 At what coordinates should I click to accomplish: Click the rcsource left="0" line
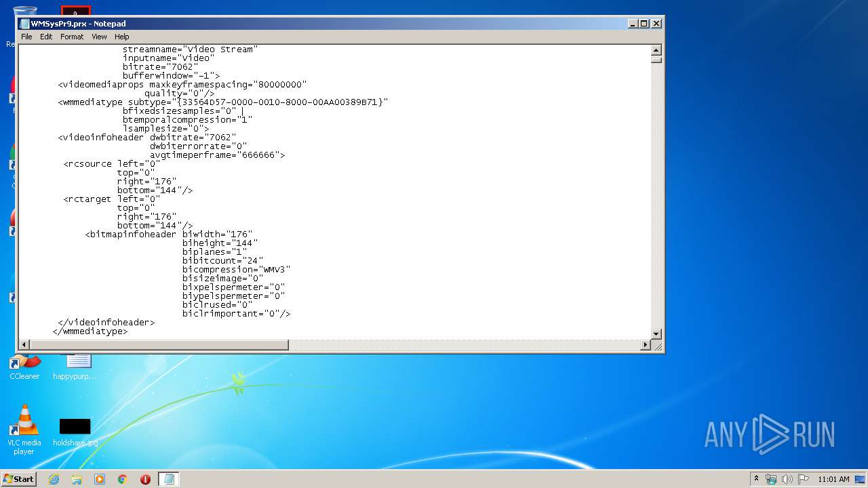click(x=111, y=164)
